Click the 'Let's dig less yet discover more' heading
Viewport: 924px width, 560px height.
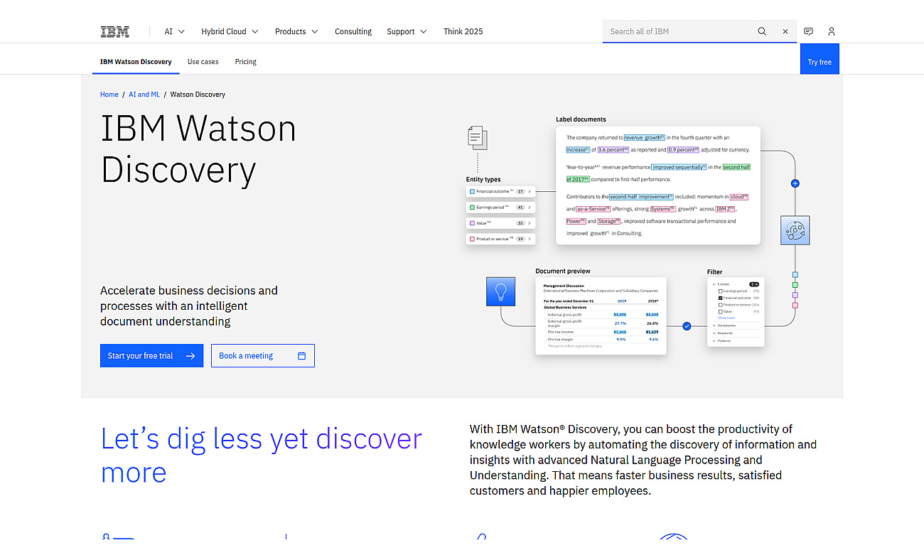pyautogui.click(x=262, y=455)
